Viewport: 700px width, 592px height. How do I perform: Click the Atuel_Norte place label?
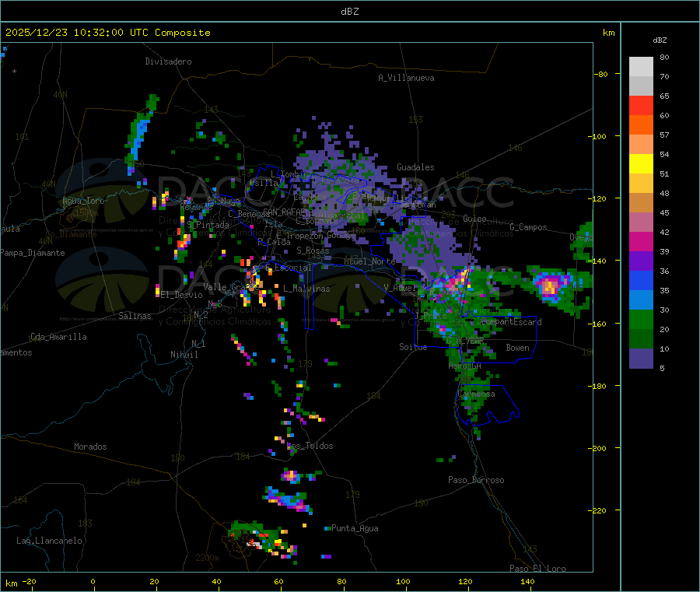click(369, 261)
